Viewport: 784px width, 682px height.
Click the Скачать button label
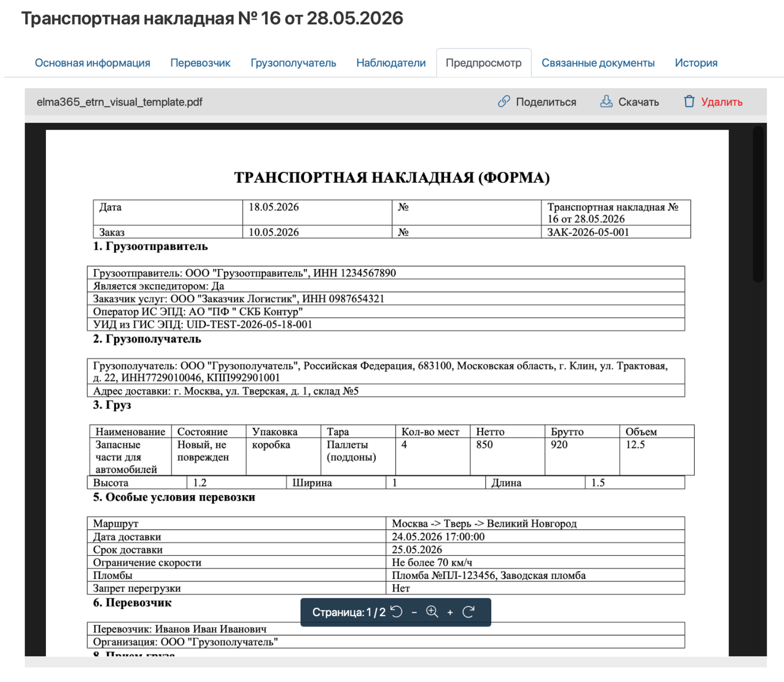[x=638, y=102]
